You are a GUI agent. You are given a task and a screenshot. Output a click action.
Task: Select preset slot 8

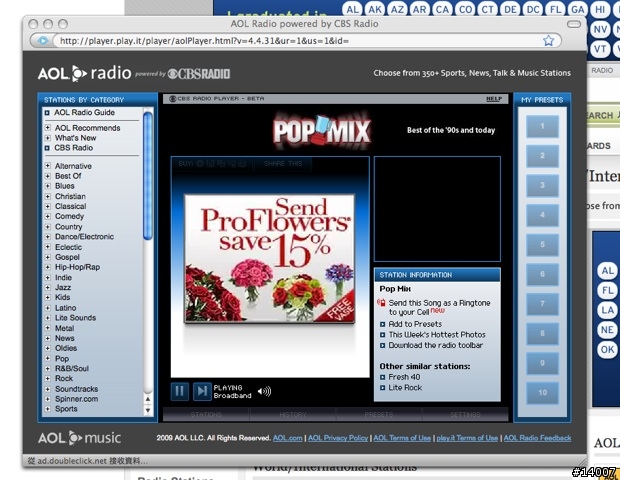pyautogui.click(x=542, y=333)
